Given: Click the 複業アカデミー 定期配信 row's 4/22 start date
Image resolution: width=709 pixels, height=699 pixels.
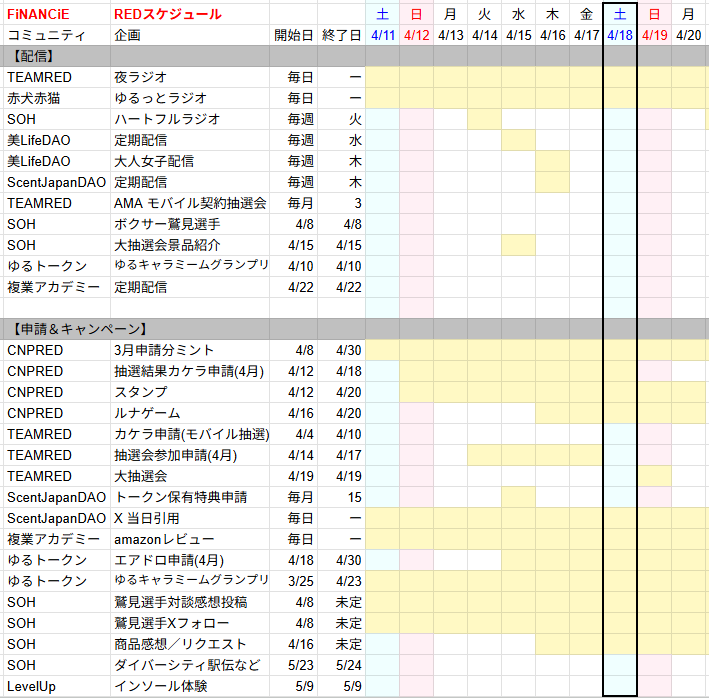Looking at the screenshot, I should point(293,287).
